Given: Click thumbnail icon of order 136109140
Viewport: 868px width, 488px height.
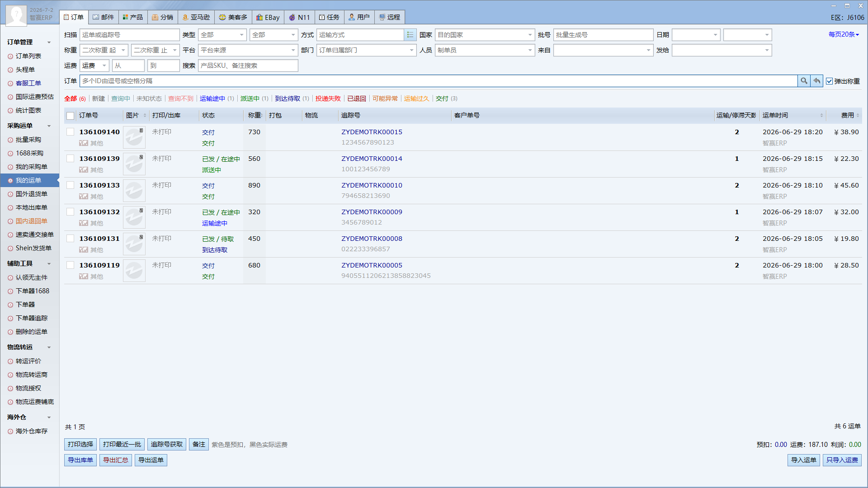Looking at the screenshot, I should pyautogui.click(x=134, y=137).
